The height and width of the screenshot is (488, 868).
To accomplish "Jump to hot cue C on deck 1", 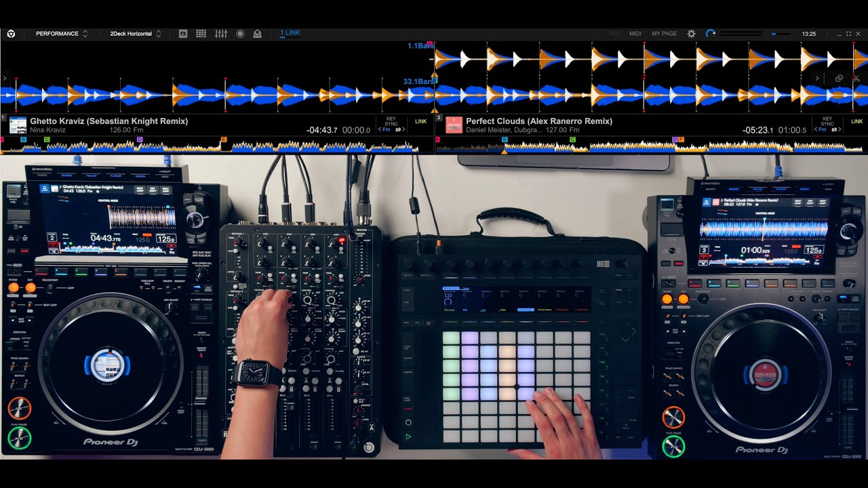I will pyautogui.click(x=47, y=140).
